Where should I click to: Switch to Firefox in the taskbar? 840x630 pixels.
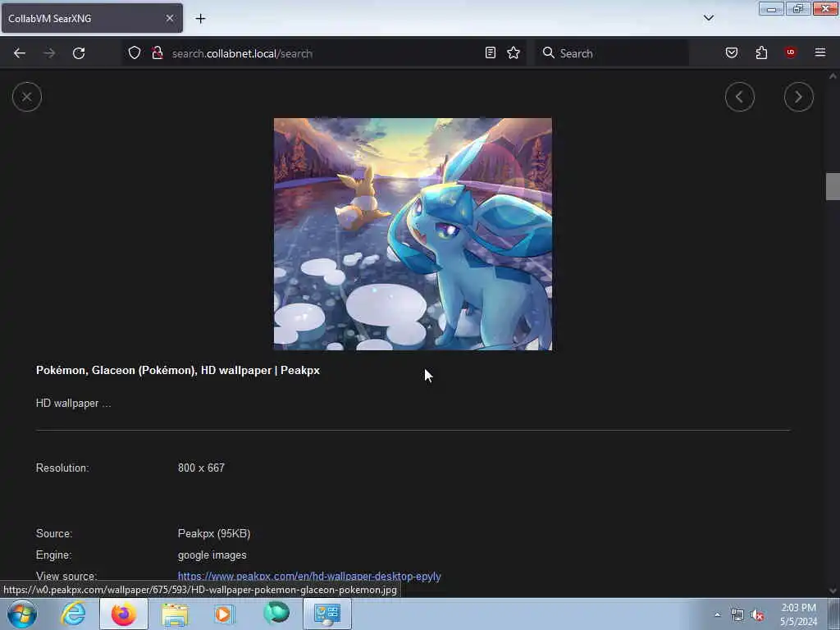tap(124, 614)
